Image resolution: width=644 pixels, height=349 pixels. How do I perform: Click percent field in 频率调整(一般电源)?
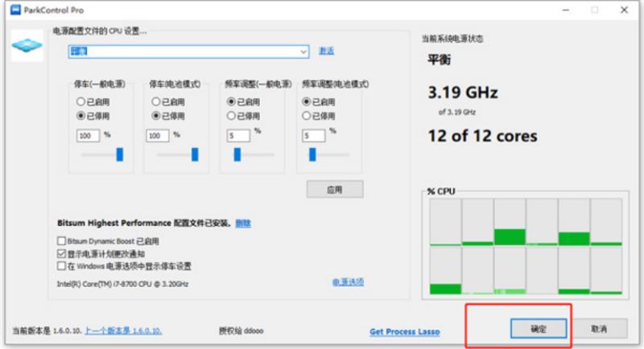tap(238, 136)
